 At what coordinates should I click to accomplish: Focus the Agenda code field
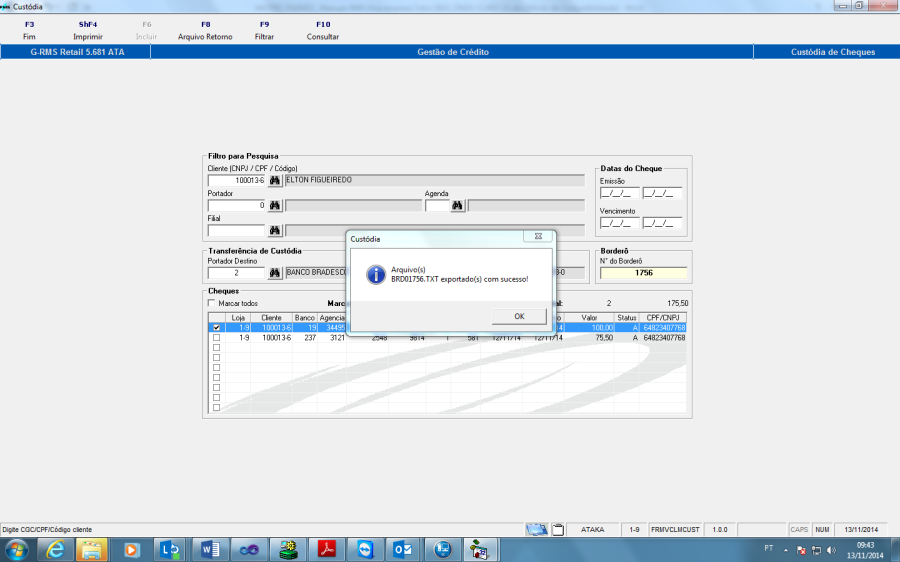point(437,206)
